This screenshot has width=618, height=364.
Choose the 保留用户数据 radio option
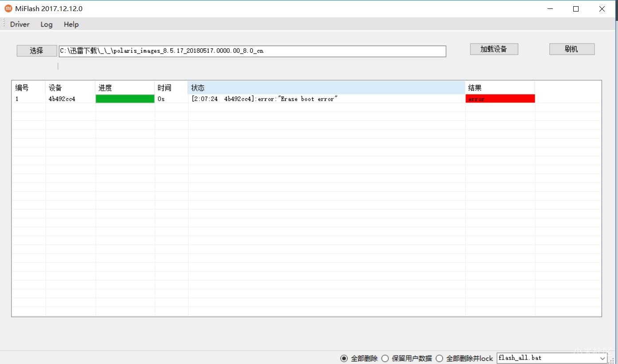click(x=385, y=358)
